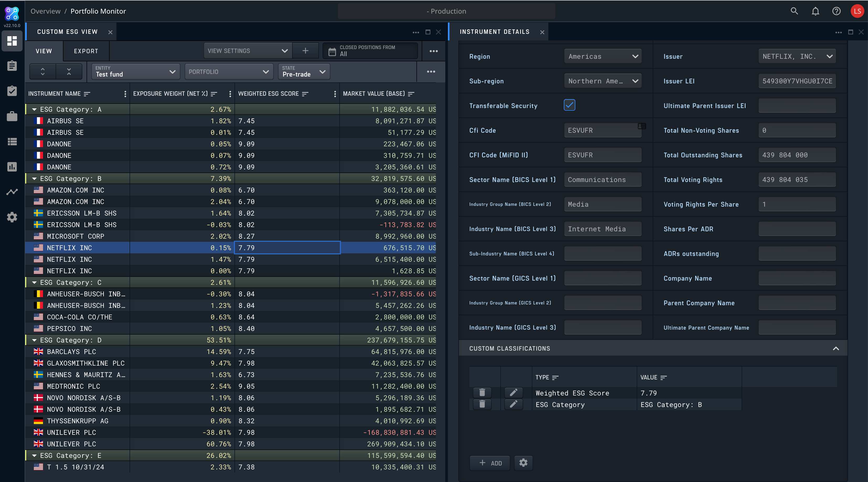The image size is (868, 482).
Task: Open Closed Positions From date picker
Action: tap(370, 51)
